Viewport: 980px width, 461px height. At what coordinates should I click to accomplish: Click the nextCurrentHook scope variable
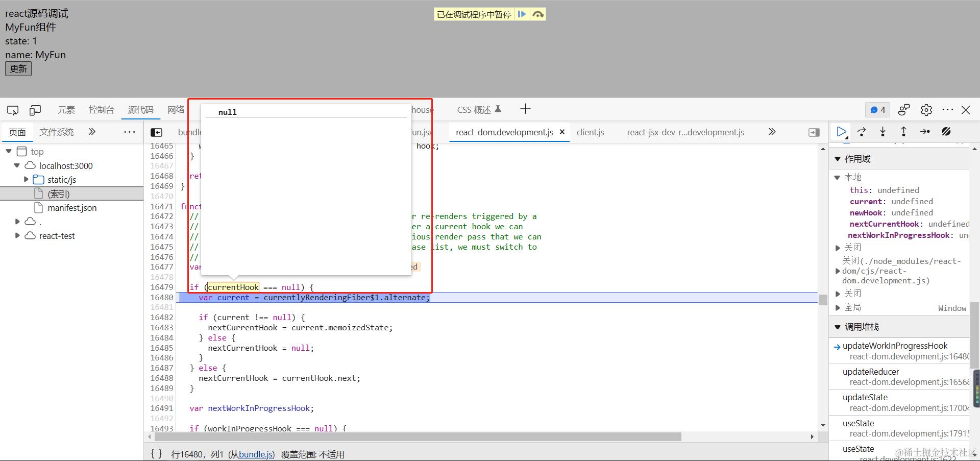coord(884,224)
